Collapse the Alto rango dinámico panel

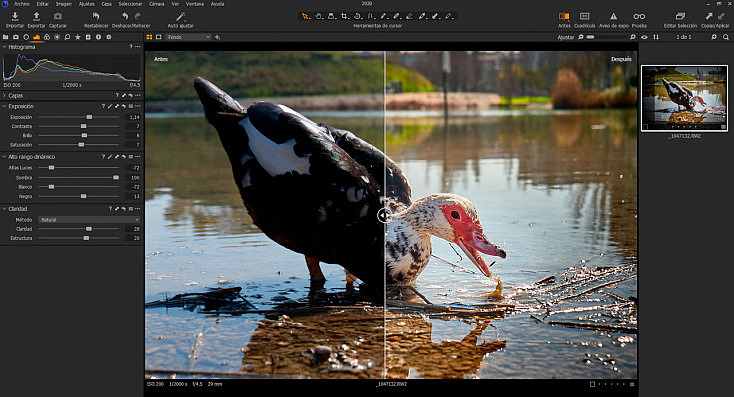pos(4,157)
